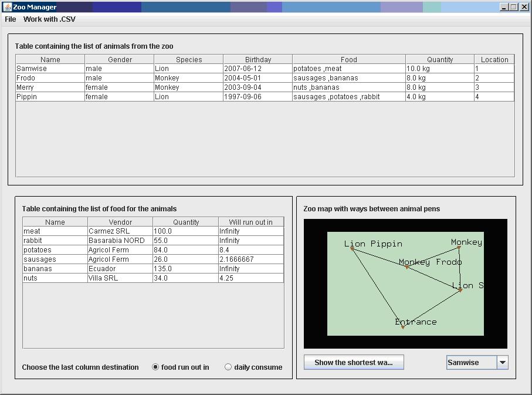
Task: Enable the daily consume option
Action: coord(228,367)
